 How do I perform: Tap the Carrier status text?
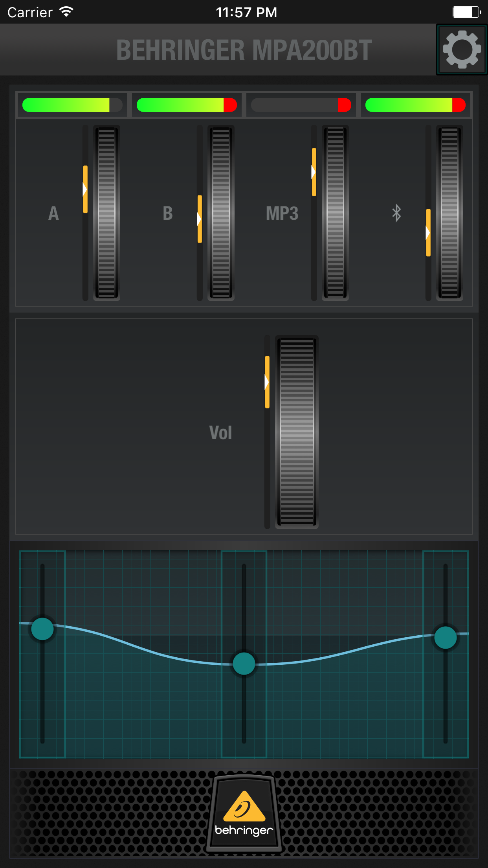[30, 13]
